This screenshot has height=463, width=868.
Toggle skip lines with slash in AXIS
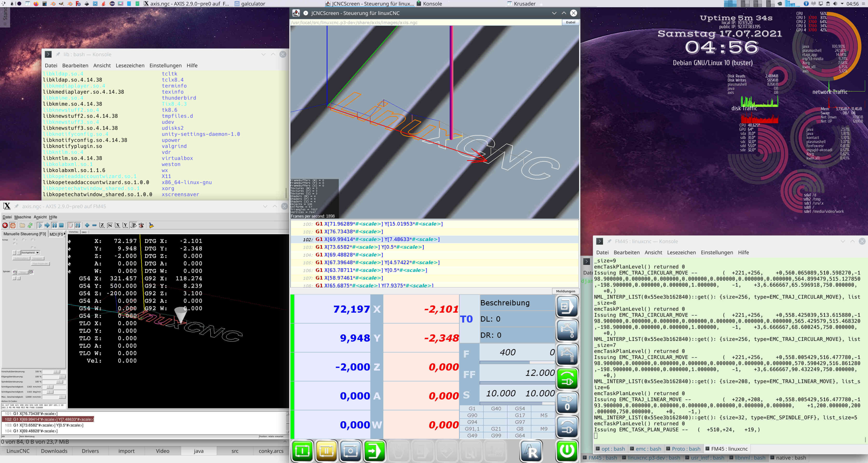click(71, 225)
